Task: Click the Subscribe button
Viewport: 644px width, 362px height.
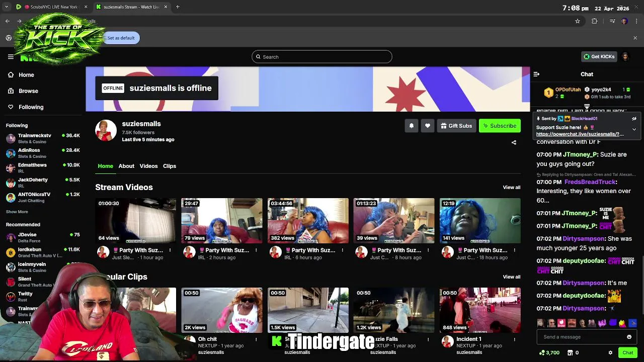Action: tap(500, 126)
